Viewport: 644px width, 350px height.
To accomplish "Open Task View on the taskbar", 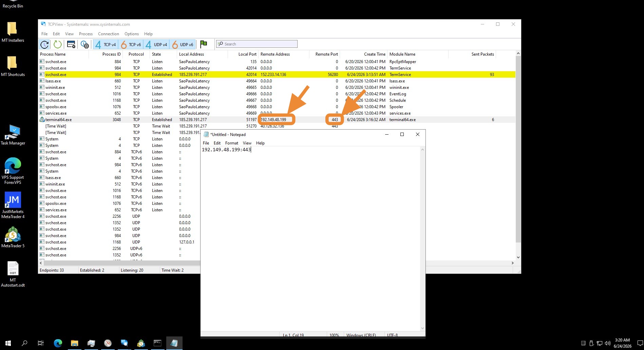I will [41, 343].
